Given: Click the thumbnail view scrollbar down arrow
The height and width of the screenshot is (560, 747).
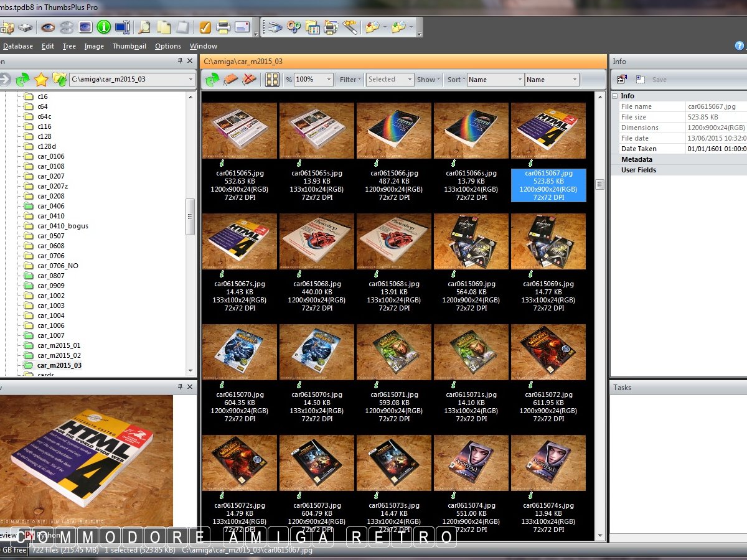Looking at the screenshot, I should 600,536.
